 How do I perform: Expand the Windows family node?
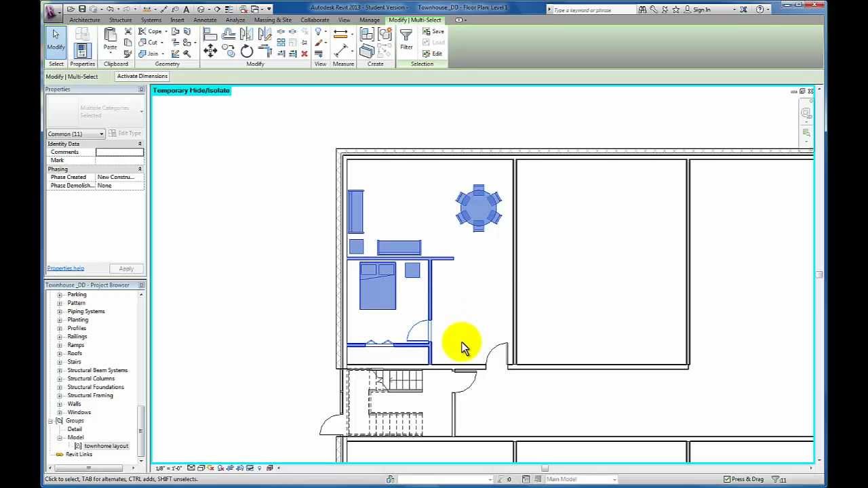pos(60,412)
